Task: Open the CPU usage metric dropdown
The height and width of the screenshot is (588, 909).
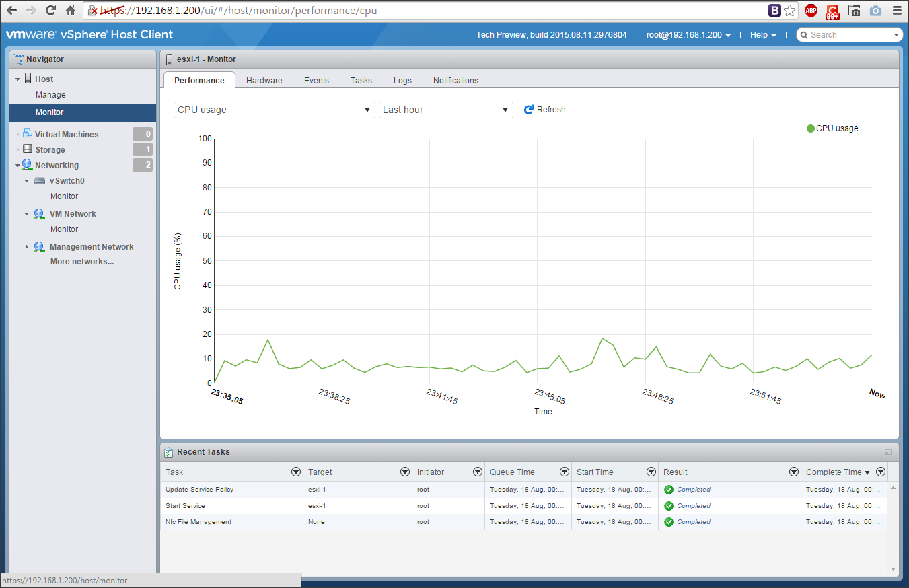Action: [274, 110]
